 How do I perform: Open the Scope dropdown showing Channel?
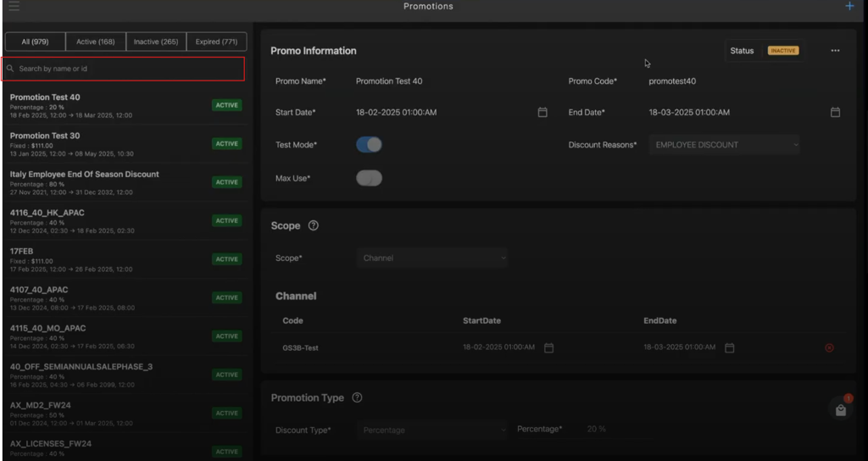(431, 258)
